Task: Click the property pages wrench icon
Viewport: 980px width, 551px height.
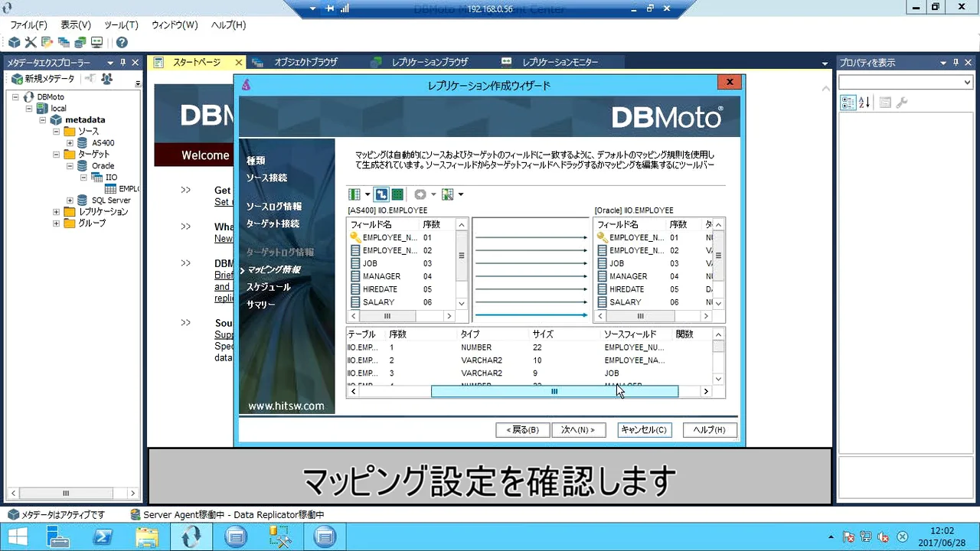Action: [x=902, y=103]
